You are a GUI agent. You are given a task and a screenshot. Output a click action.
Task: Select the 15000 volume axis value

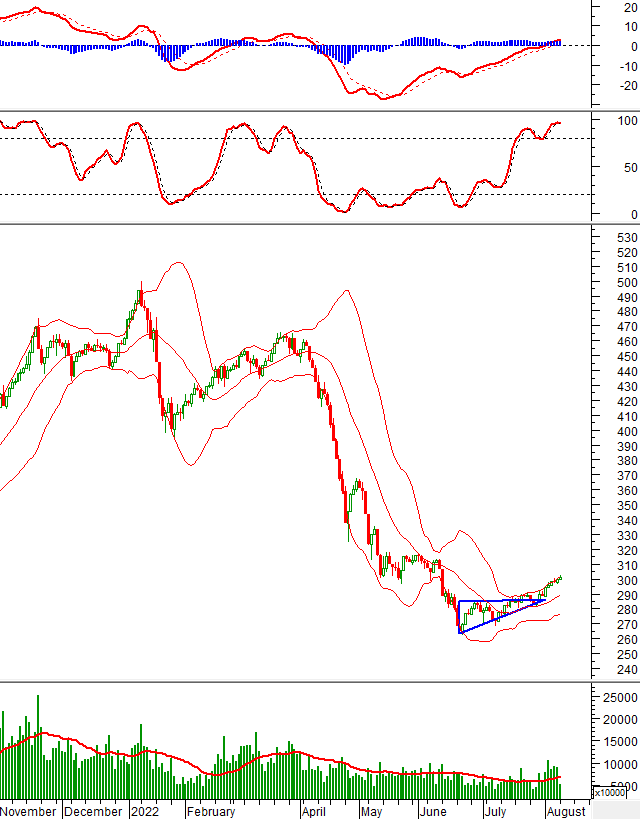(620, 742)
